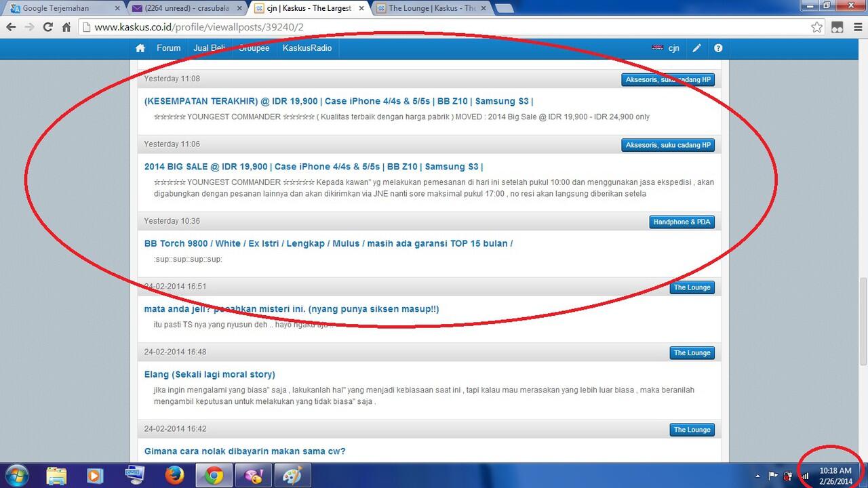This screenshot has width=868, height=488.
Task: Open the 2014 BIG SALE thread link
Action: 313,167
